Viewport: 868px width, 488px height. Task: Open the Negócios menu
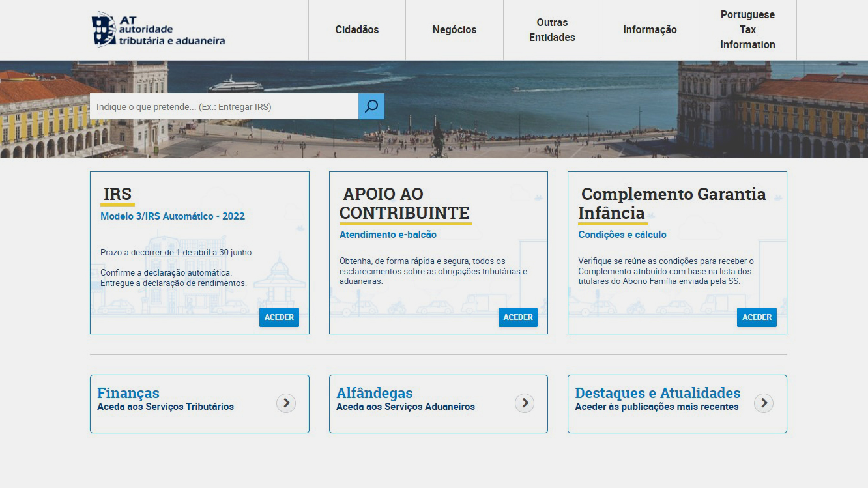coord(454,30)
